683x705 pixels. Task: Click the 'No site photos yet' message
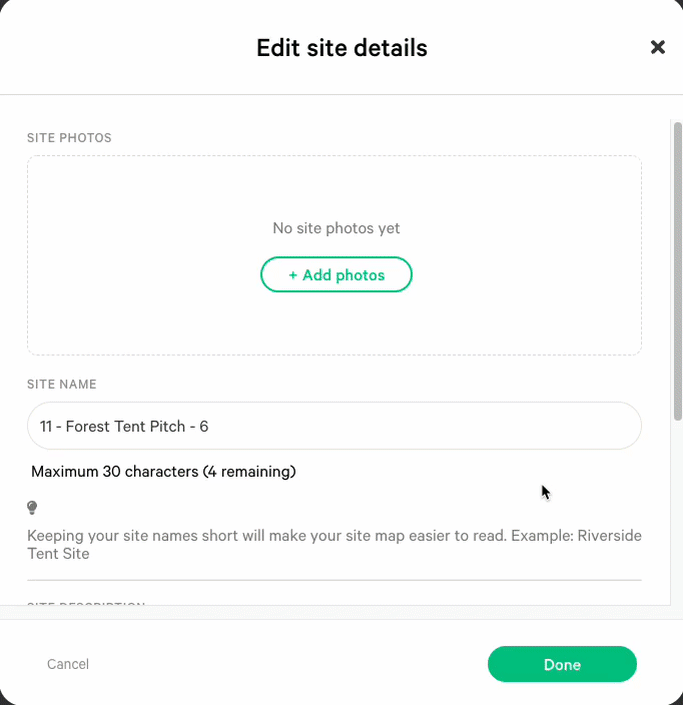point(336,228)
